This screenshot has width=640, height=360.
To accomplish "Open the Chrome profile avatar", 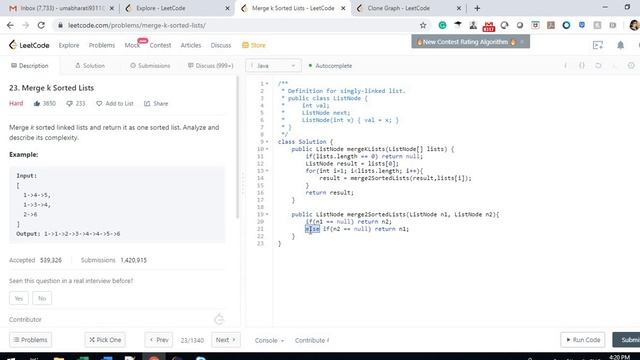I will [634, 25].
